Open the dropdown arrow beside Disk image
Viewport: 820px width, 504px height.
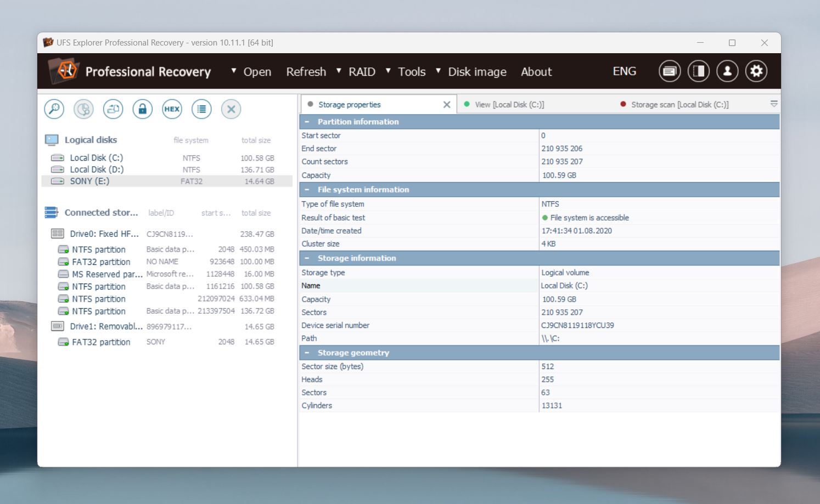pos(438,71)
